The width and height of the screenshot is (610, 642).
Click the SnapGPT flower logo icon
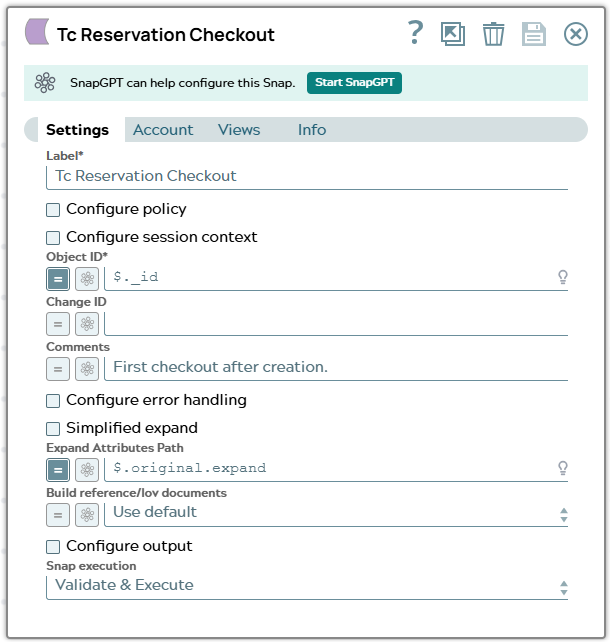[x=45, y=83]
